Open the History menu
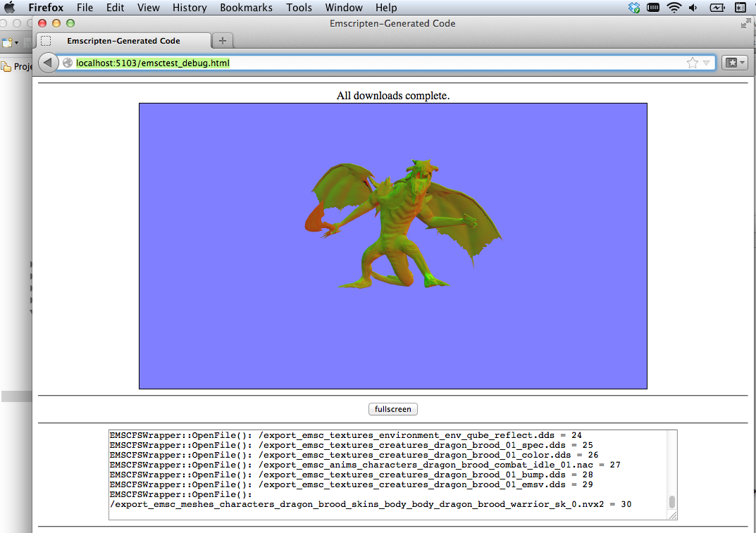The image size is (756, 533). point(190,8)
